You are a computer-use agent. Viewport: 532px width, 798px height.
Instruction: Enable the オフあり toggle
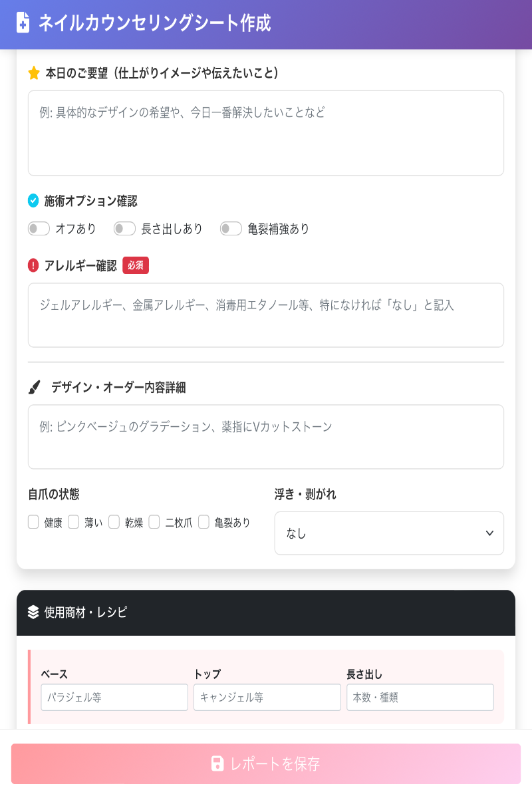click(39, 228)
